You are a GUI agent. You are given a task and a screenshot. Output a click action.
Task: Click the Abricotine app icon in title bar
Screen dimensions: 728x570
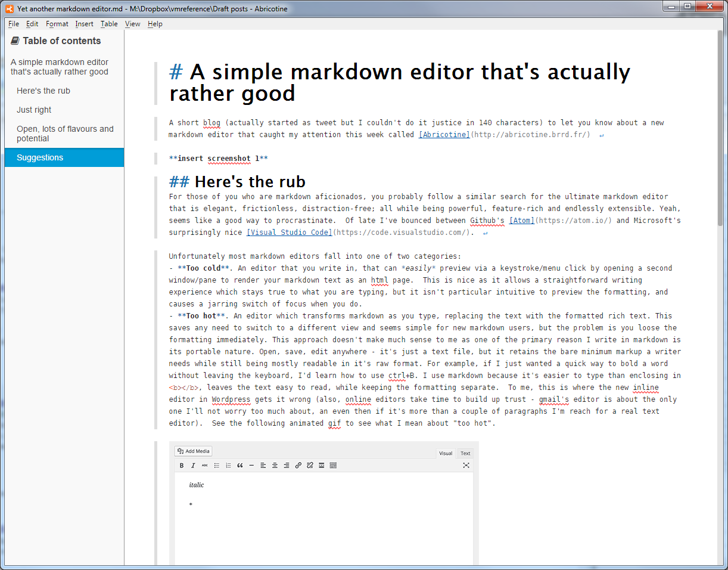click(x=10, y=7)
